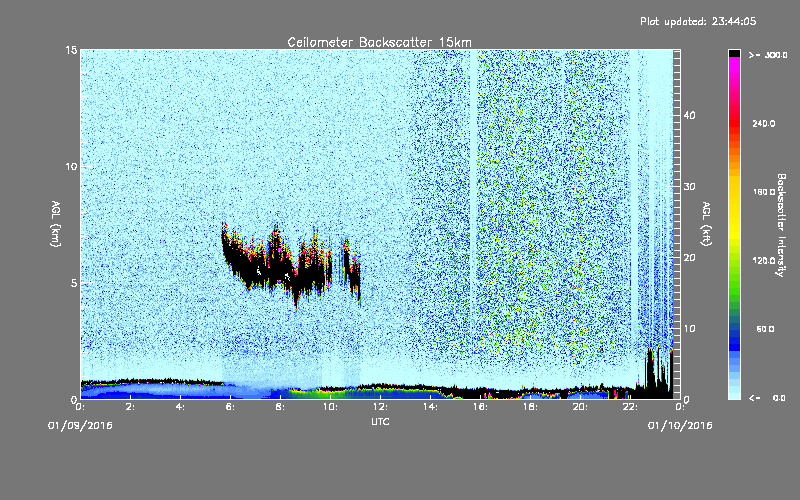
Task: Click the 'Plot updated: 23:44:05' timestamp
Action: point(698,21)
